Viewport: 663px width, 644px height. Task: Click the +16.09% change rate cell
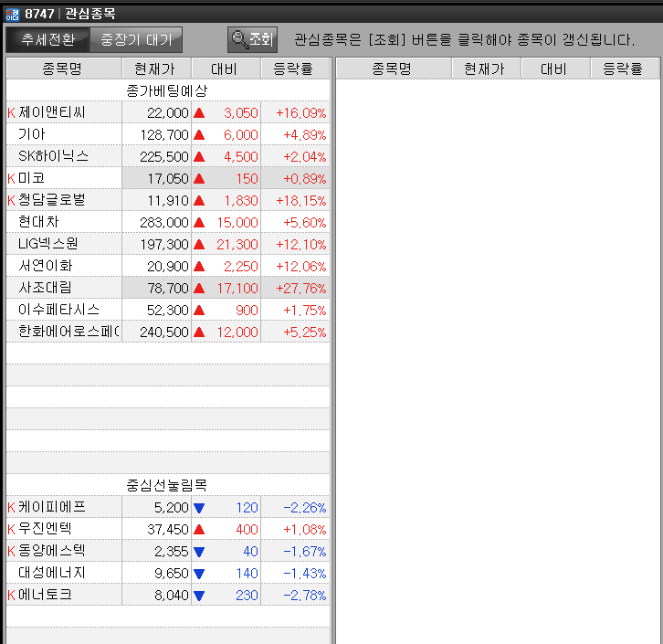[x=295, y=112]
